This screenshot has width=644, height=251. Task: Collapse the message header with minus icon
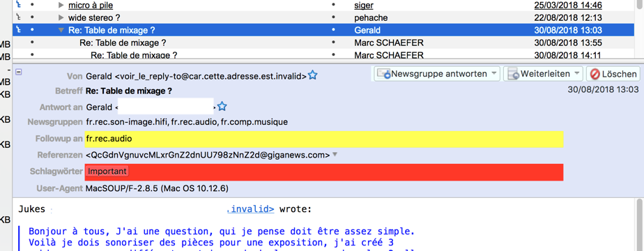click(x=19, y=72)
